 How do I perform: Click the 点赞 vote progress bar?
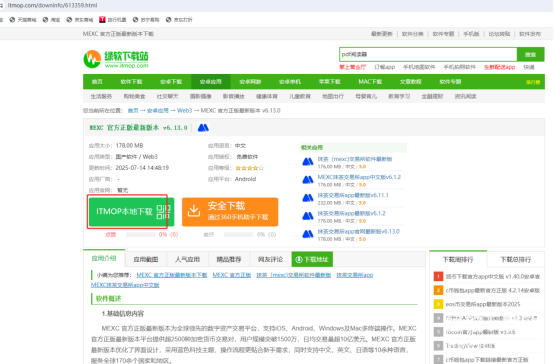click(x=141, y=234)
